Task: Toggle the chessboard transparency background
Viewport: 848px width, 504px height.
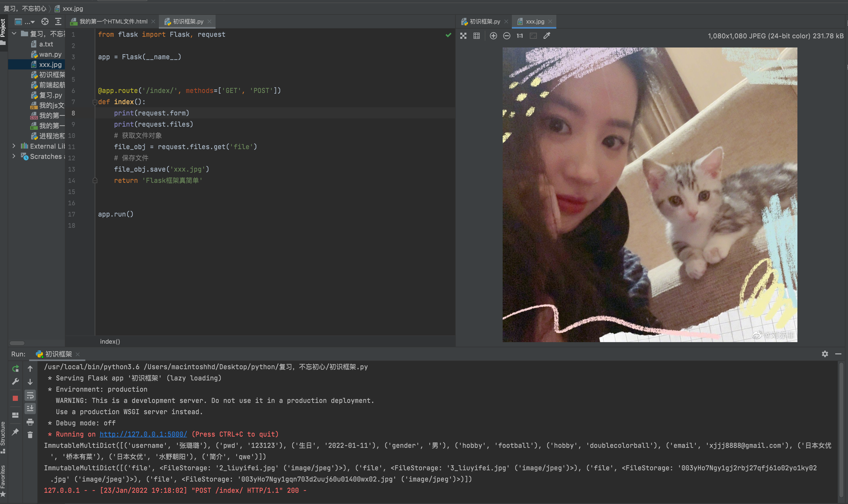Action: click(463, 36)
